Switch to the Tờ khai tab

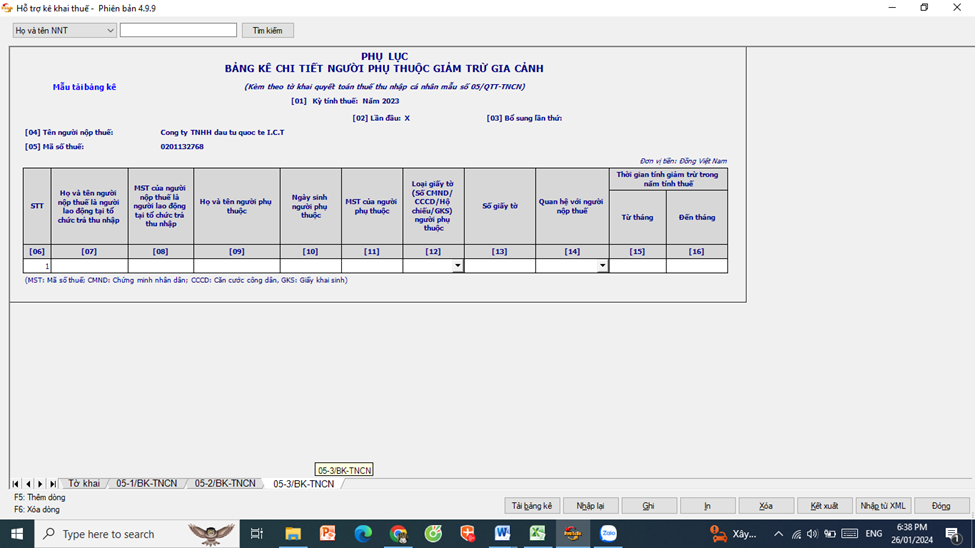[x=84, y=483]
